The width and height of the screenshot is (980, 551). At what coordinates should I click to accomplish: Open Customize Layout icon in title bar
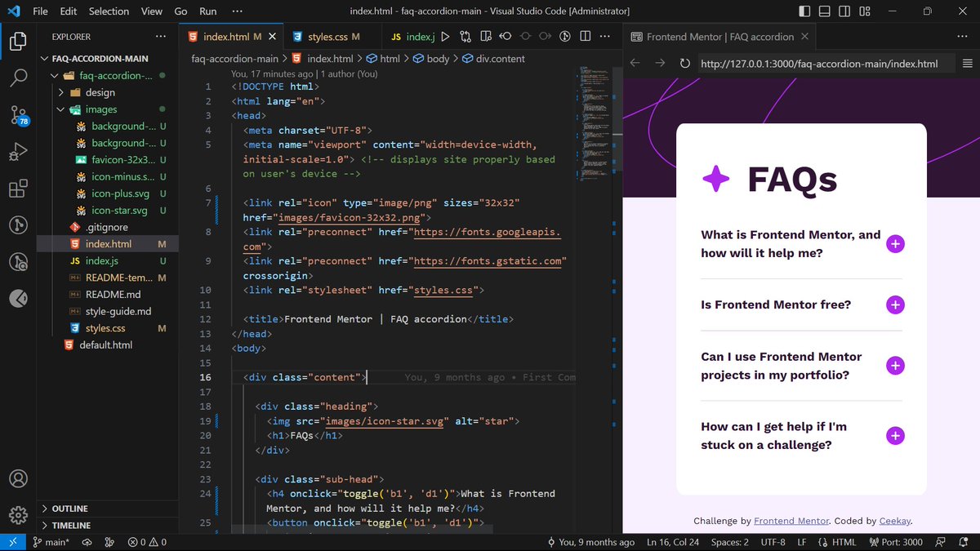[x=865, y=11]
